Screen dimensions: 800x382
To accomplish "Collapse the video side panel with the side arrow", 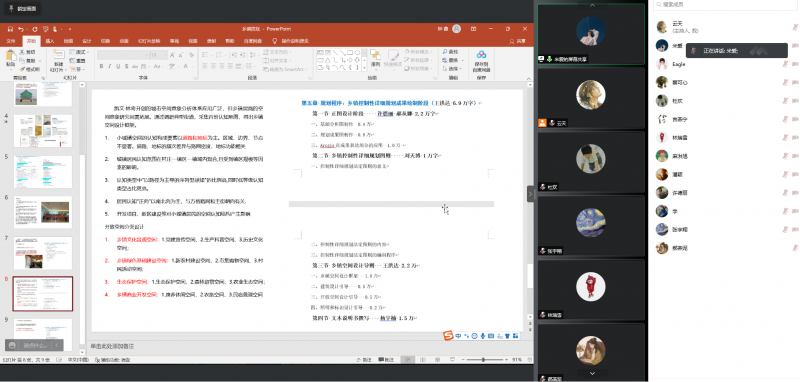I will point(531,194).
